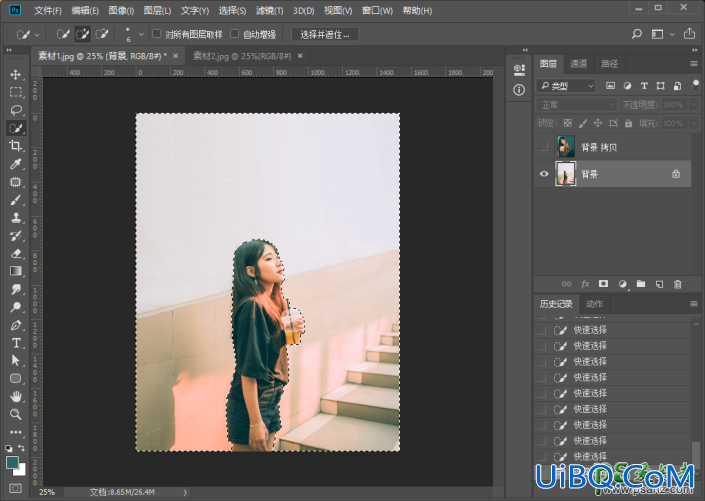The height and width of the screenshot is (501, 705).
Task: Click the foreground color swatch
Action: point(12,462)
